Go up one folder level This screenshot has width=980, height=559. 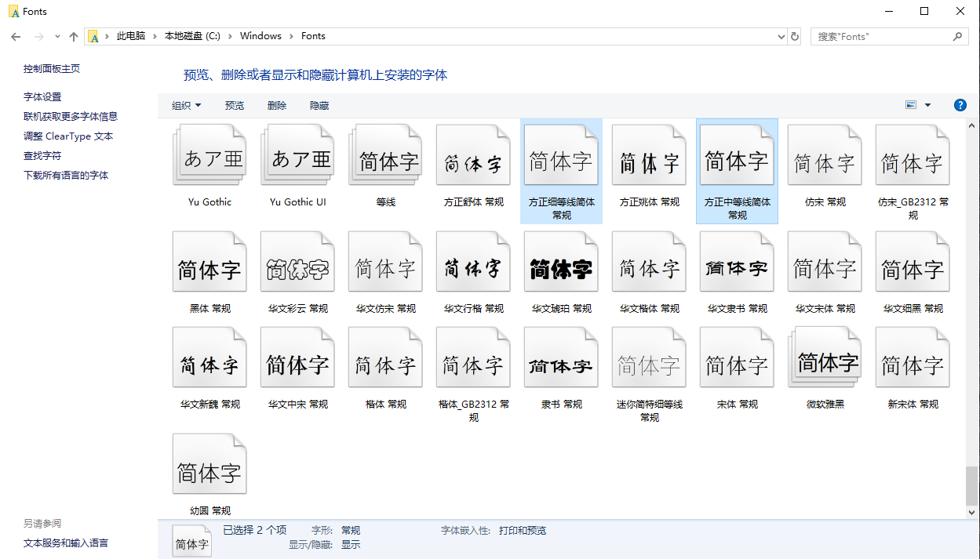coord(74,36)
